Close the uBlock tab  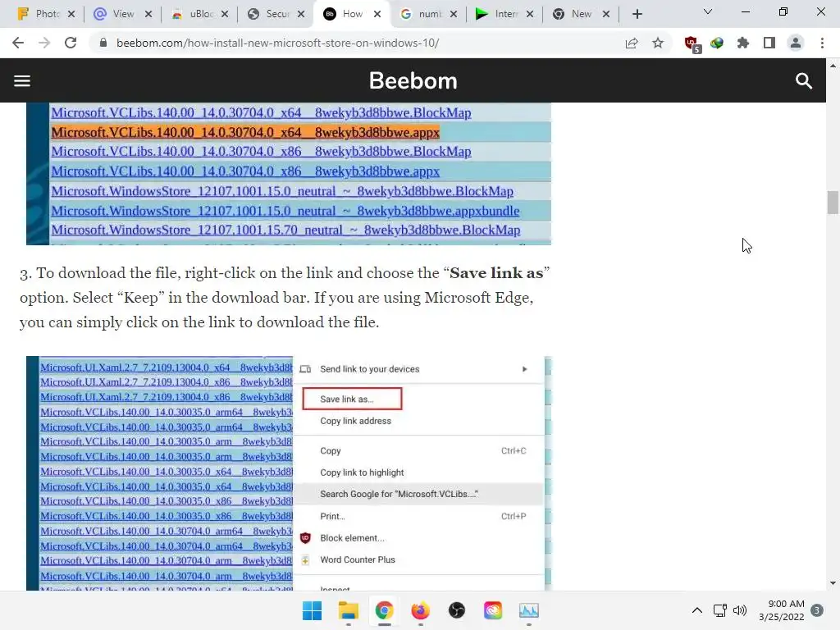click(225, 14)
